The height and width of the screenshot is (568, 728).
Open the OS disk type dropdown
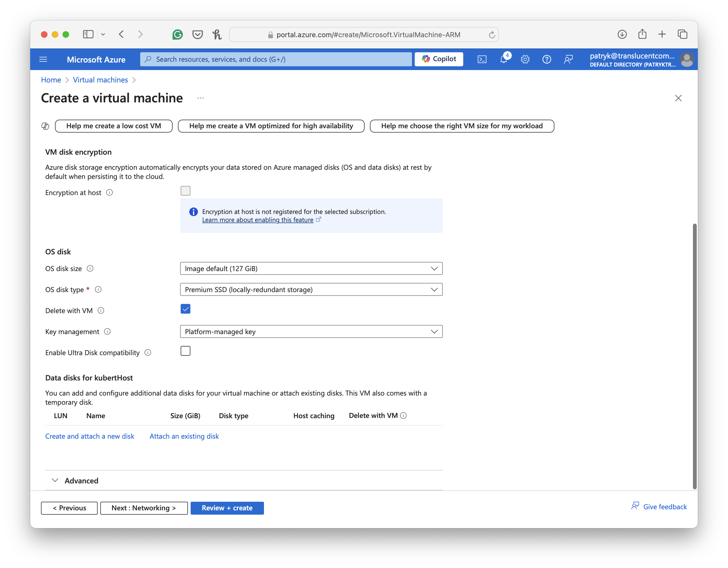[311, 289]
